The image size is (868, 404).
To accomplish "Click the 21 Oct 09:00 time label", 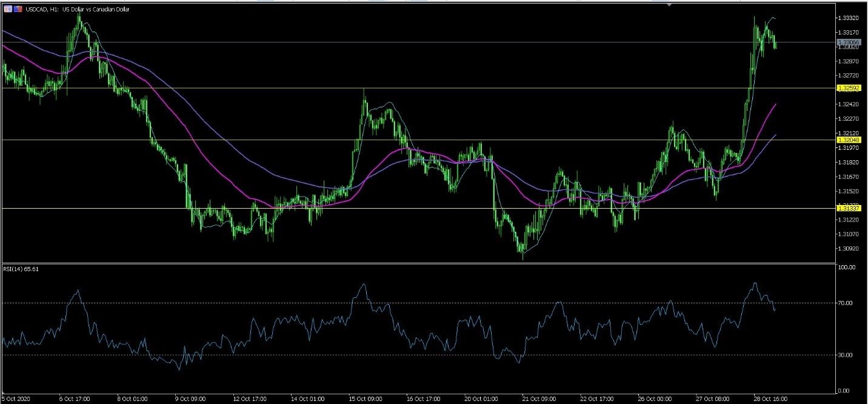I will pyautogui.click(x=539, y=399).
